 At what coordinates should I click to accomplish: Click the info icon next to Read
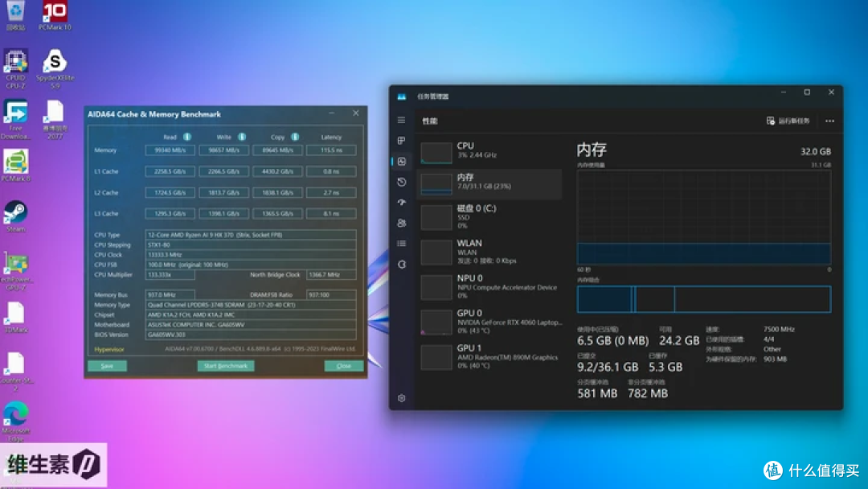pyautogui.click(x=187, y=137)
